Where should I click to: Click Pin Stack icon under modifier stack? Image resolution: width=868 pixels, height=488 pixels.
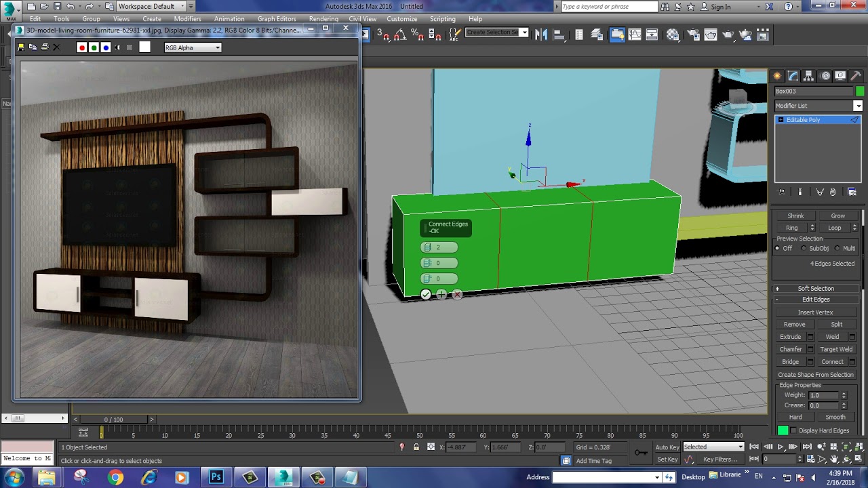pyautogui.click(x=782, y=192)
